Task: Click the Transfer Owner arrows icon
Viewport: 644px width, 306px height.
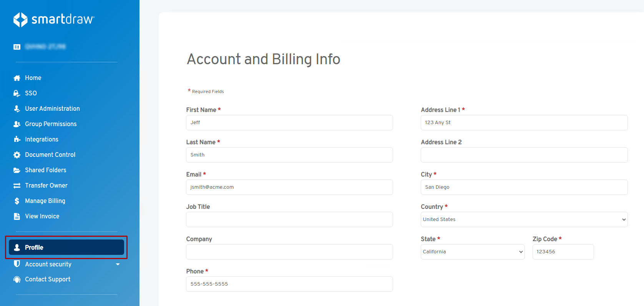Action: click(x=17, y=186)
